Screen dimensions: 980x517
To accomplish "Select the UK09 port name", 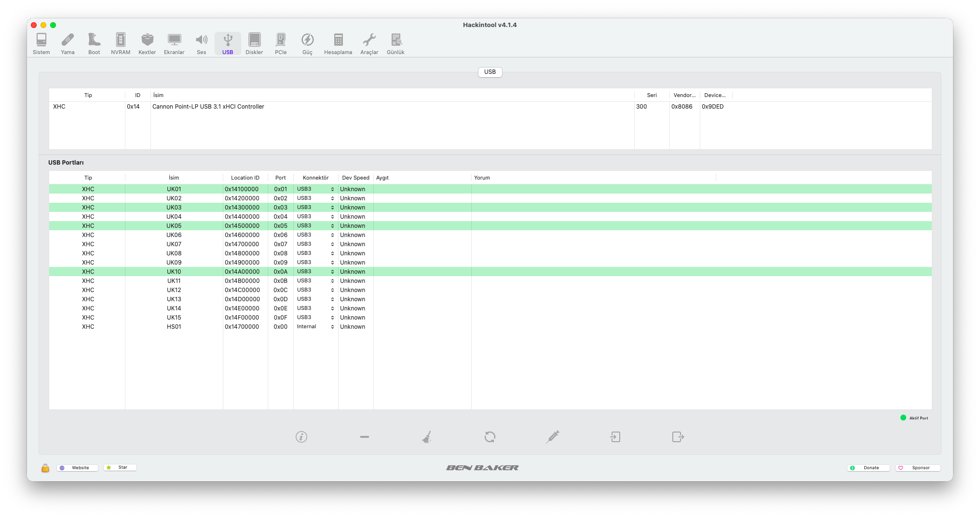I will tap(174, 263).
